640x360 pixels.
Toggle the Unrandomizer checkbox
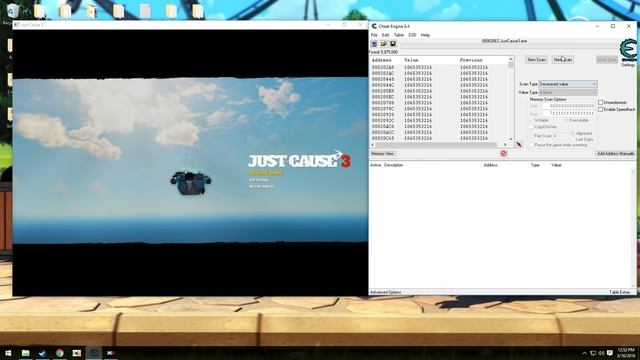(x=600, y=102)
